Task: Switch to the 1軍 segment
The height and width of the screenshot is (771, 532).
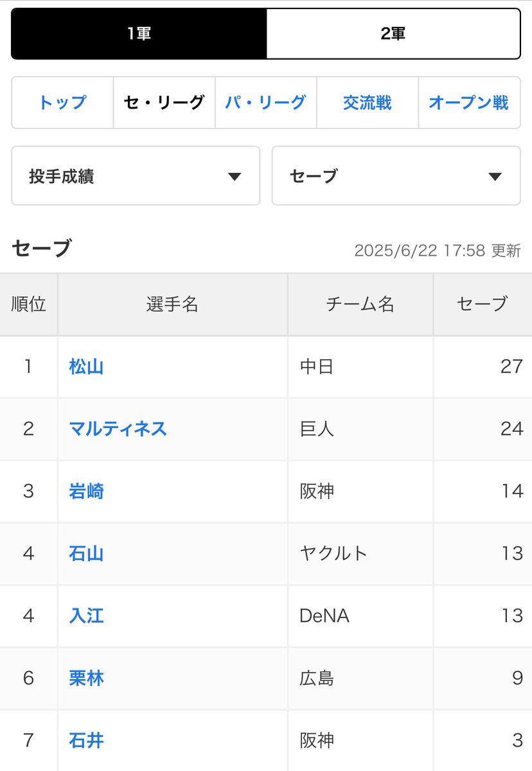Action: [x=139, y=33]
